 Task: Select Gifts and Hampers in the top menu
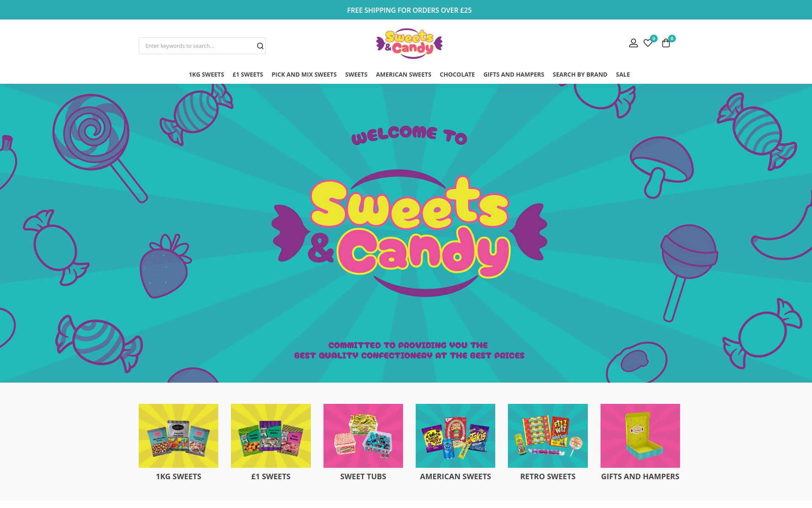point(514,75)
